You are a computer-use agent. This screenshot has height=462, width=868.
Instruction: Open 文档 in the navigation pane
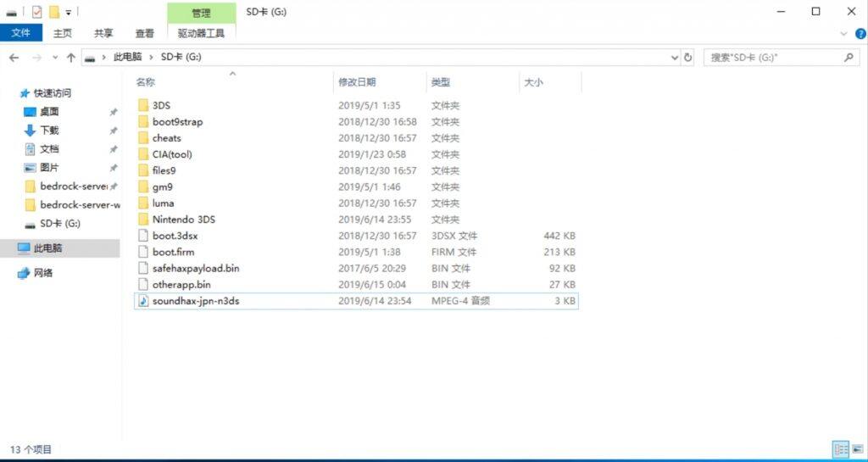(49, 149)
